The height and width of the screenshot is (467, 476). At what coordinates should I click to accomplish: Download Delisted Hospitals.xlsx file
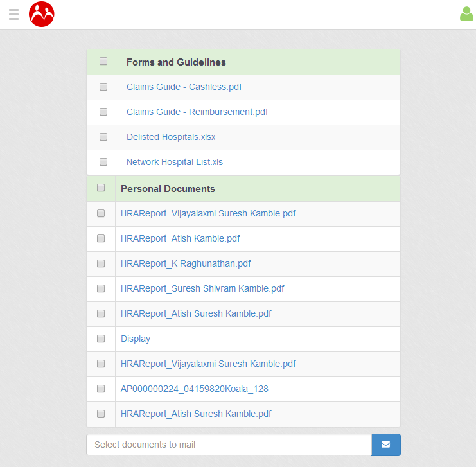click(171, 137)
